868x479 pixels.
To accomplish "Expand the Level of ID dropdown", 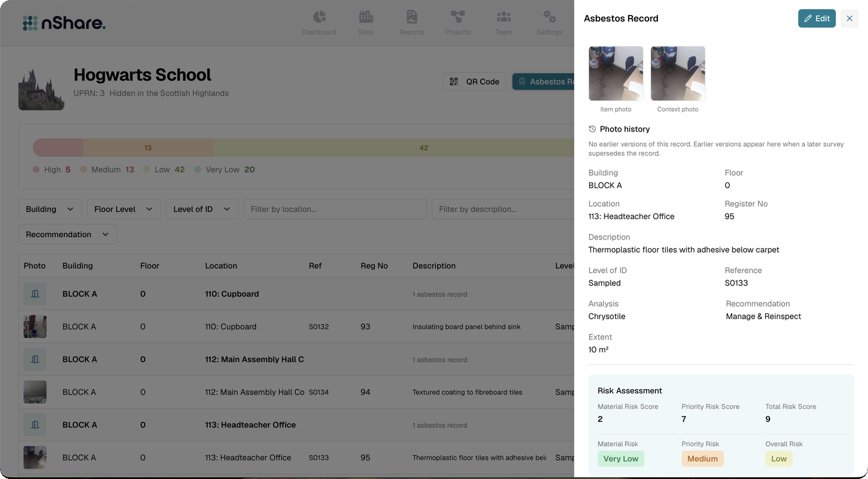I will point(202,209).
